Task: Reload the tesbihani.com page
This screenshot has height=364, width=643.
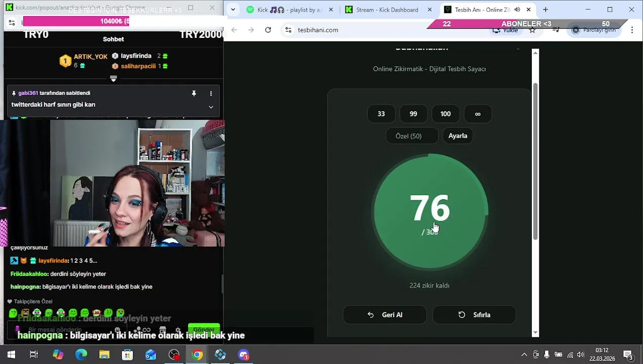Action: point(268,30)
